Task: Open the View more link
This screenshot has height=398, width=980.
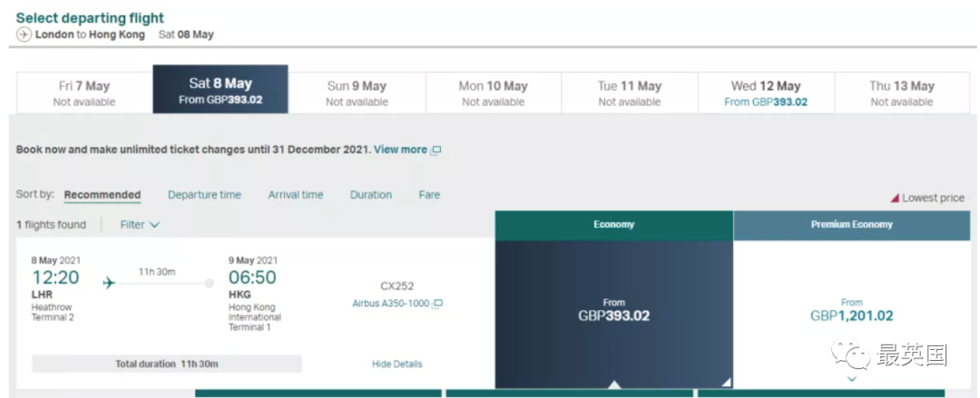Action: pyautogui.click(x=401, y=150)
